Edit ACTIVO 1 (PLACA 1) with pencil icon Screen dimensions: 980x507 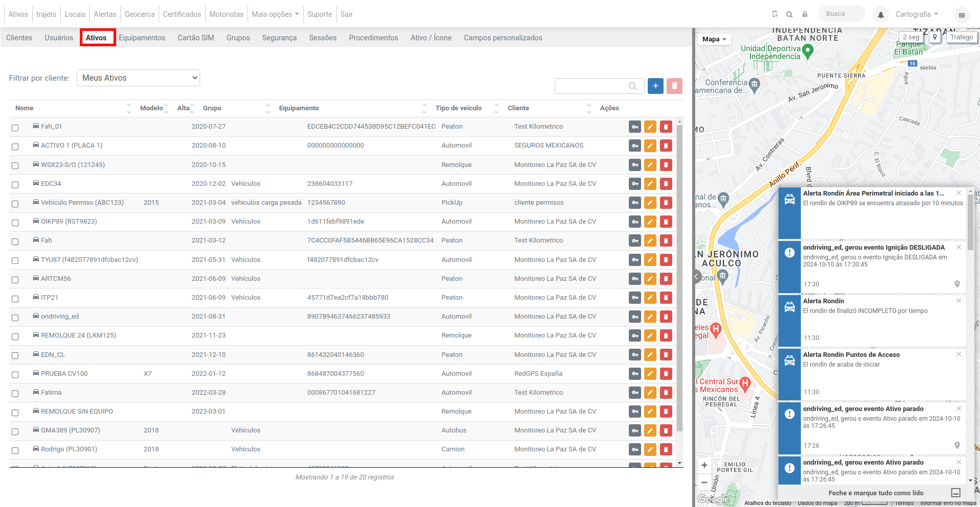pos(650,146)
